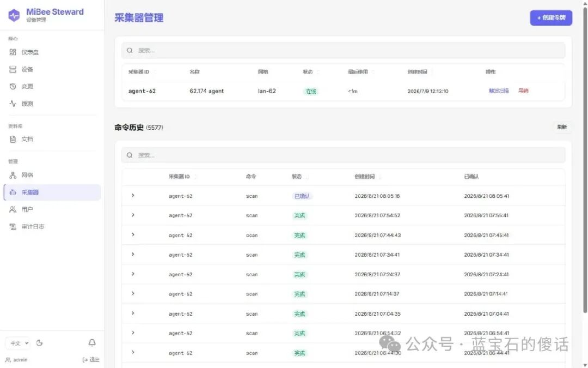The height and width of the screenshot is (368, 588).
Task: Click the admin user icon
Action: tap(8, 360)
